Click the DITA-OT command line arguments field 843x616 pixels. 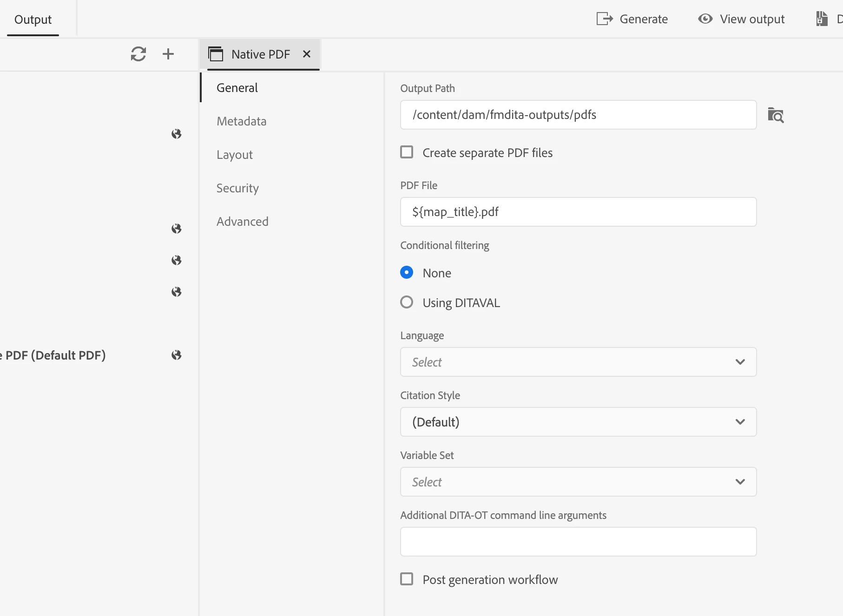pyautogui.click(x=578, y=542)
